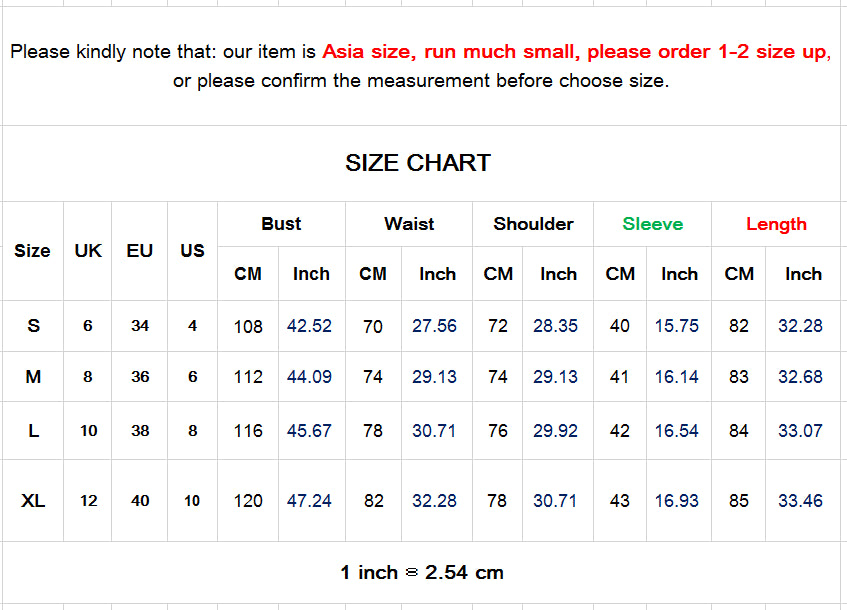The height and width of the screenshot is (610, 847).
Task: Click the Shoulder column header
Action: click(533, 224)
